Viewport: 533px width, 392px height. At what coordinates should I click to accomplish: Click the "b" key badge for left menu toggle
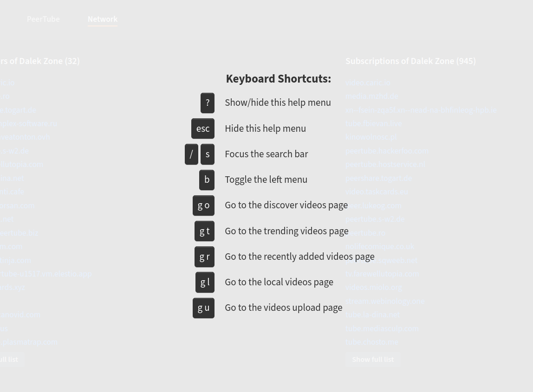click(x=207, y=180)
